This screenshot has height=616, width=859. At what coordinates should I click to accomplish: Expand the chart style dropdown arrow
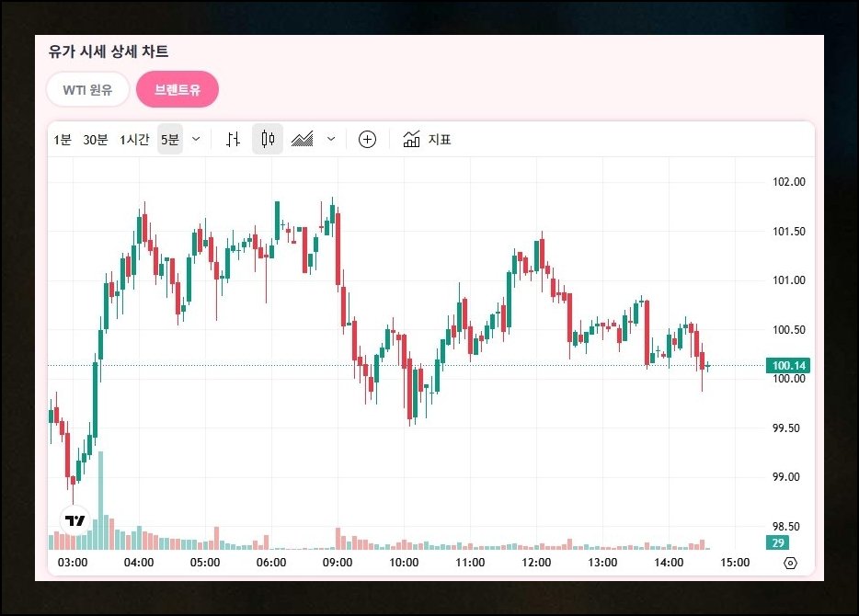click(331, 139)
